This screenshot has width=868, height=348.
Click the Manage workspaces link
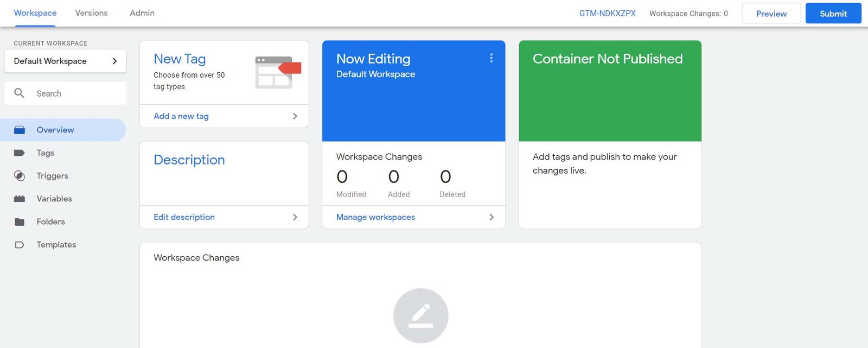coord(375,217)
